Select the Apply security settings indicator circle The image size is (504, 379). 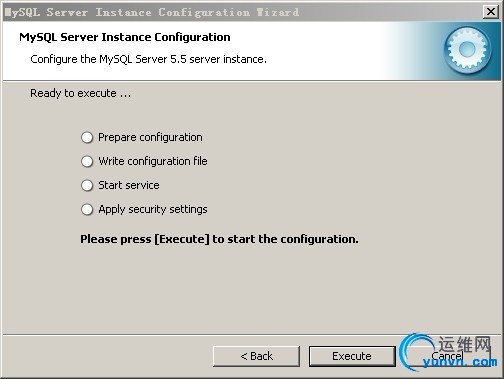tap(87, 209)
